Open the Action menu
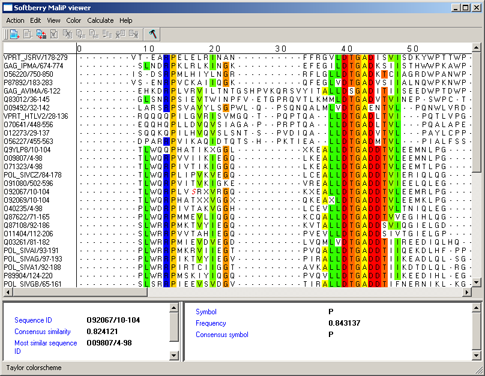 point(15,21)
